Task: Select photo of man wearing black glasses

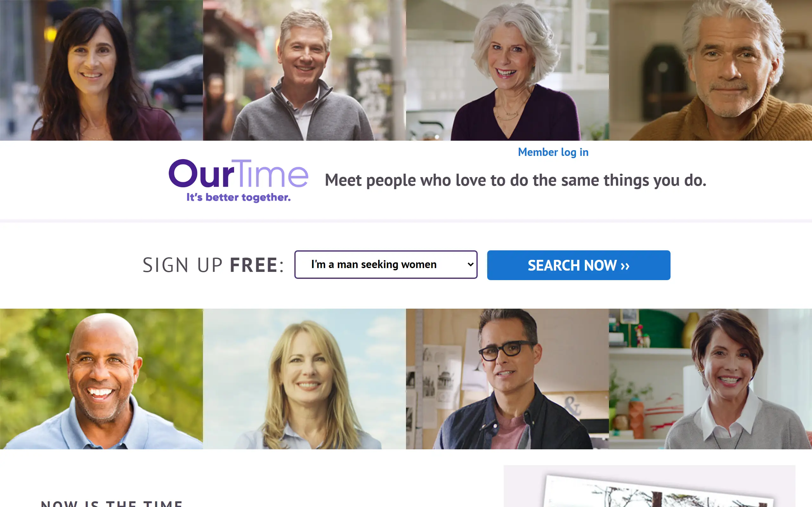Action: coord(507,379)
